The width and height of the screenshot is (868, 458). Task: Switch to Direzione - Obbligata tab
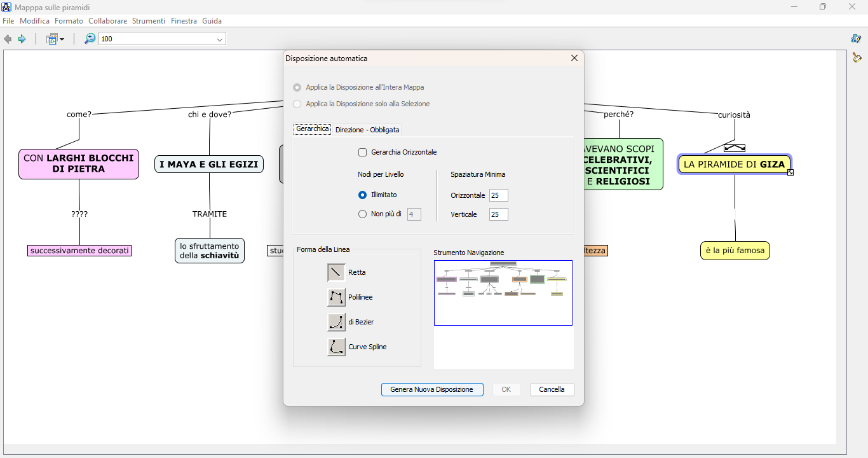tap(367, 130)
